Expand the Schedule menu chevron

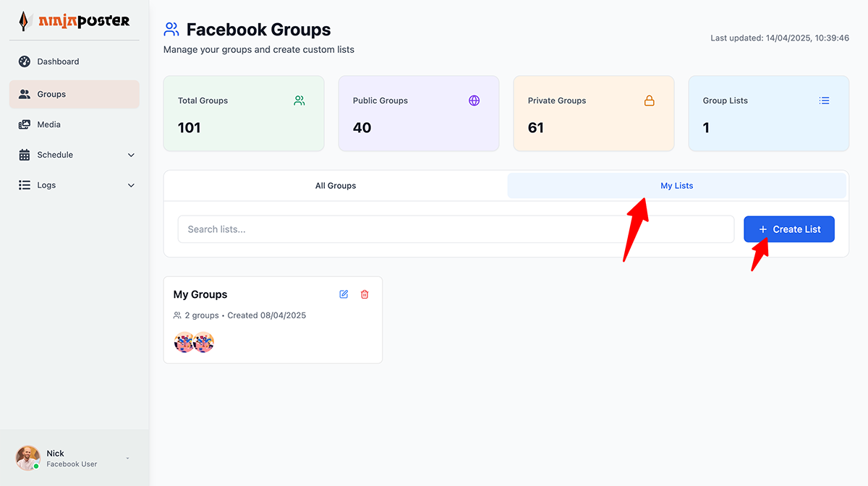131,155
